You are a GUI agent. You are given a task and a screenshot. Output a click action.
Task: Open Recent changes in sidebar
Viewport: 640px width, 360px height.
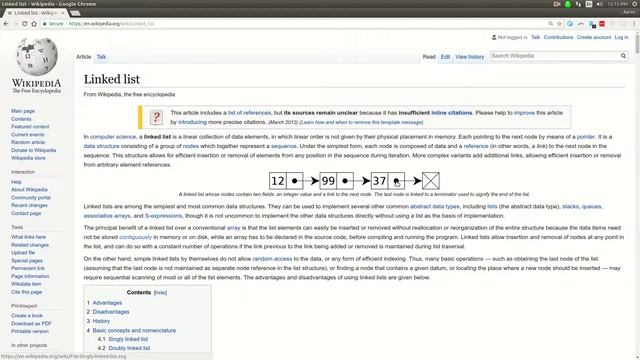coord(29,205)
